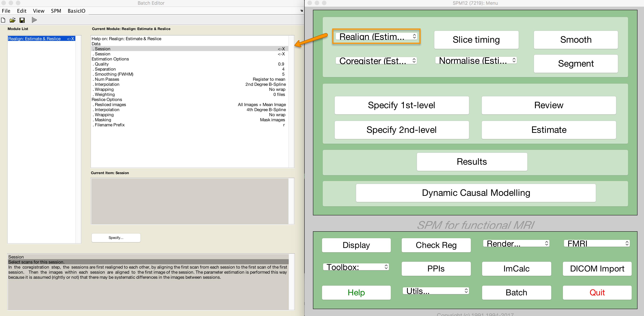Close the SPM12 Menu window
This screenshot has height=316, width=644.
(x=310, y=3)
